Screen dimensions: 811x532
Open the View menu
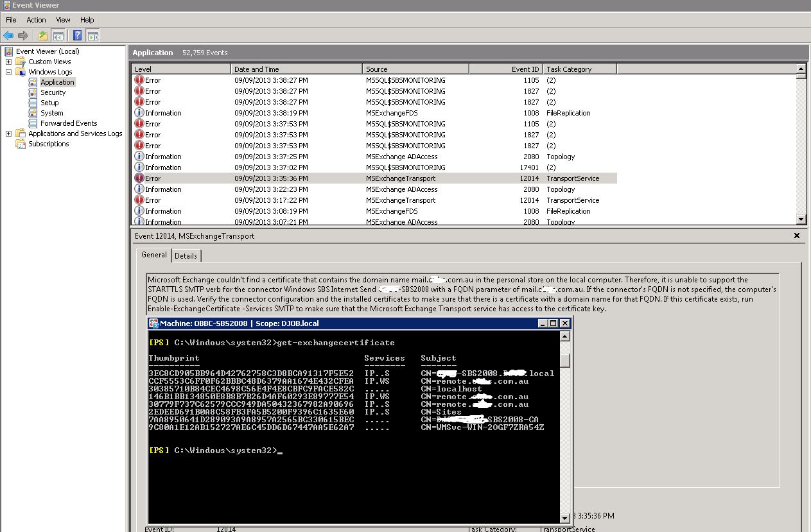tap(63, 20)
